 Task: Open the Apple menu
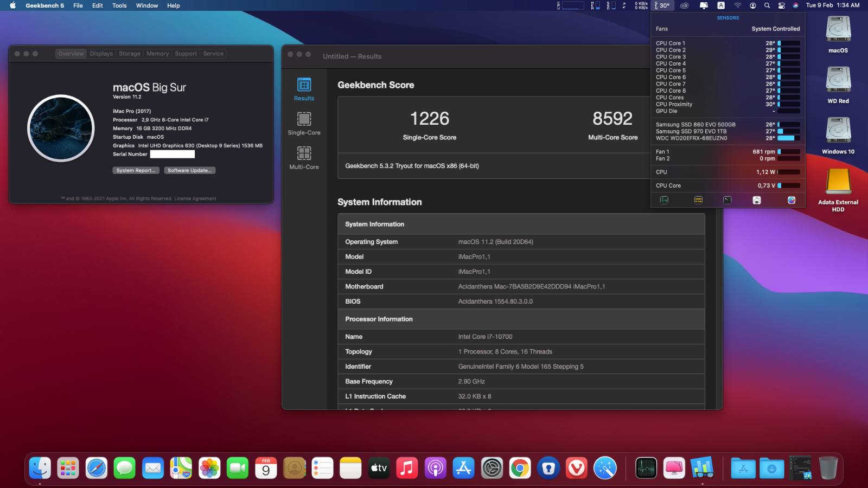point(12,5)
